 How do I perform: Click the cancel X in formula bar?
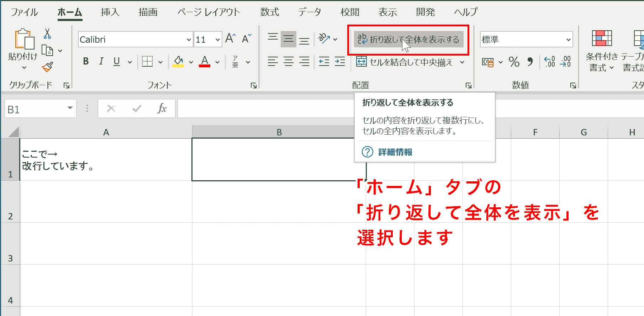point(111,108)
